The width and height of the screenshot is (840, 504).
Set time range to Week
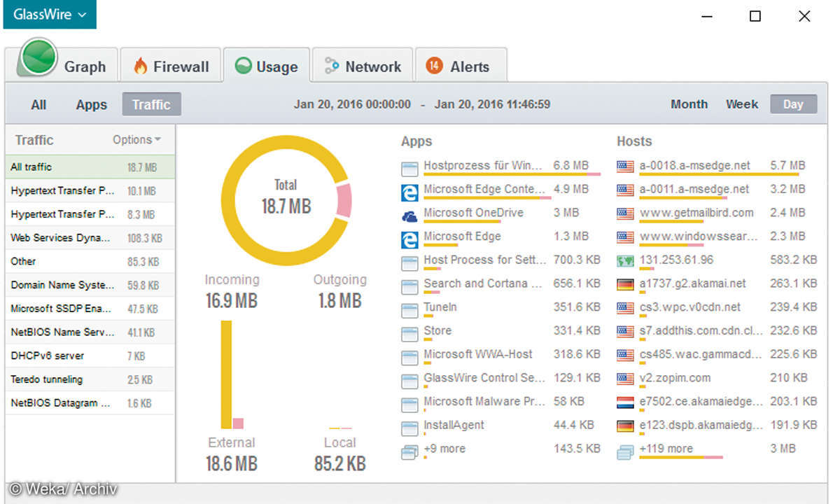click(742, 104)
